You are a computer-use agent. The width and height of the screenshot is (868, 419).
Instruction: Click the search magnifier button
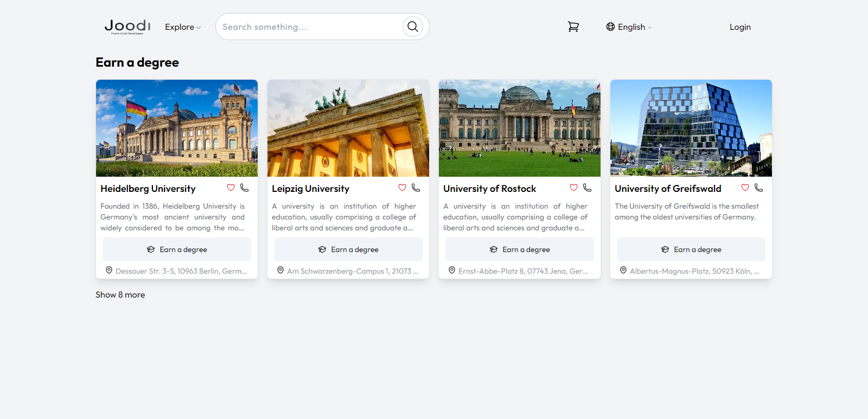413,27
